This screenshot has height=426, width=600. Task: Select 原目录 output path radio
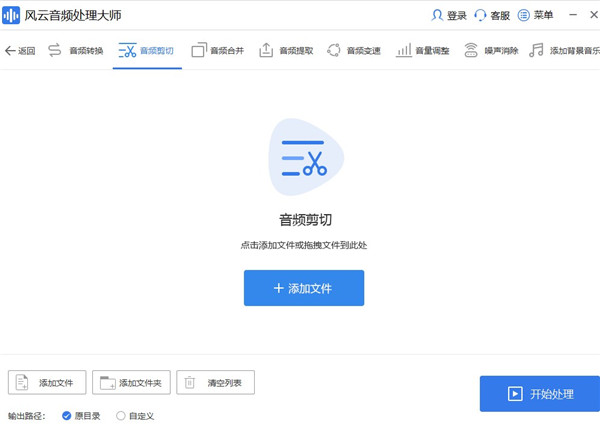pos(67,415)
